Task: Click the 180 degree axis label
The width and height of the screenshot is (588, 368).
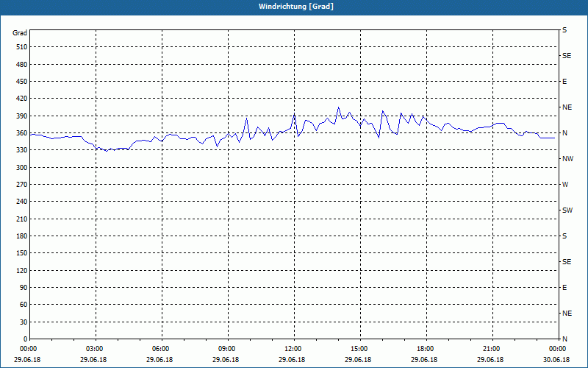Action: [22, 236]
